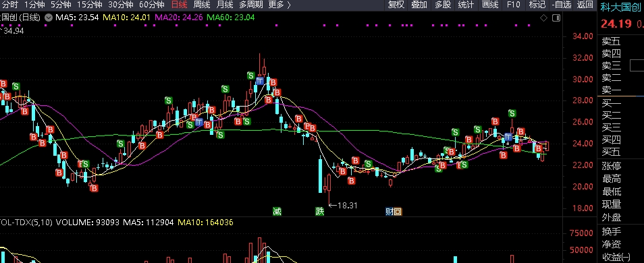Switch to the 周线 weekly tab
644x263 pixels.
pos(202,5)
